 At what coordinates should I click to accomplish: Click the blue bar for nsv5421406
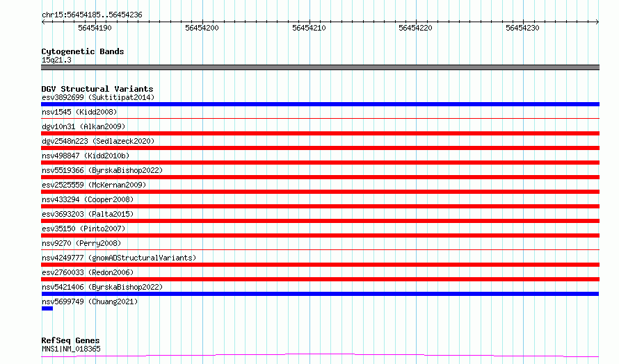click(320, 294)
